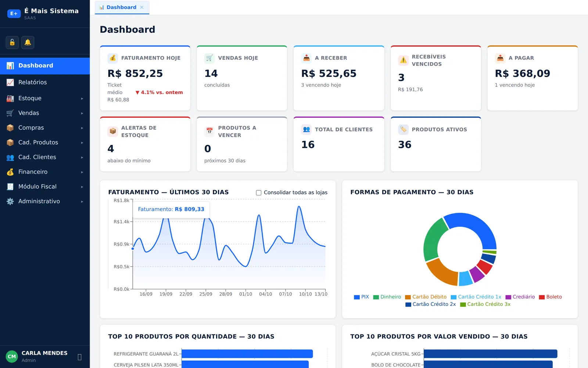Open the Relatórios menu item
This screenshot has width=588, height=368.
pyautogui.click(x=45, y=82)
